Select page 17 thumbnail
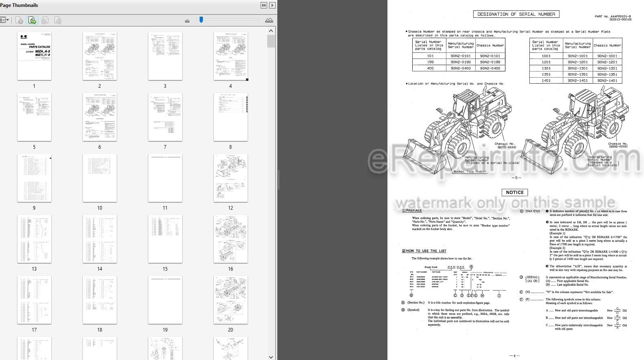 click(34, 300)
